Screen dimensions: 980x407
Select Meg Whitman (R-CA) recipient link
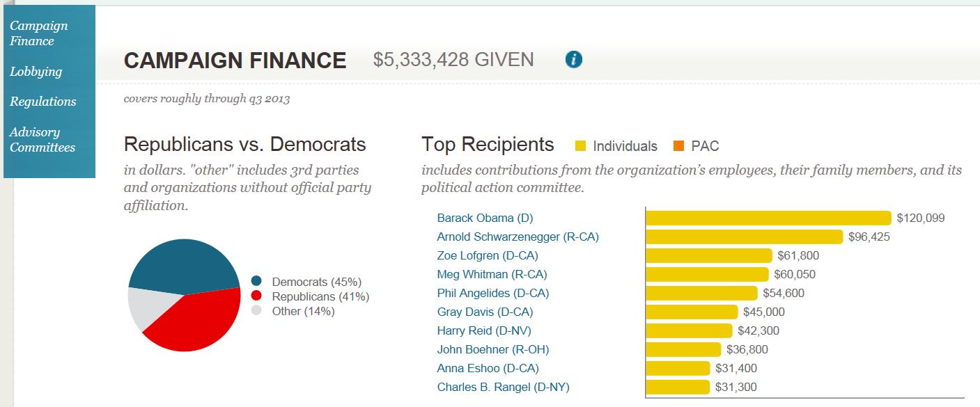pyautogui.click(x=492, y=274)
